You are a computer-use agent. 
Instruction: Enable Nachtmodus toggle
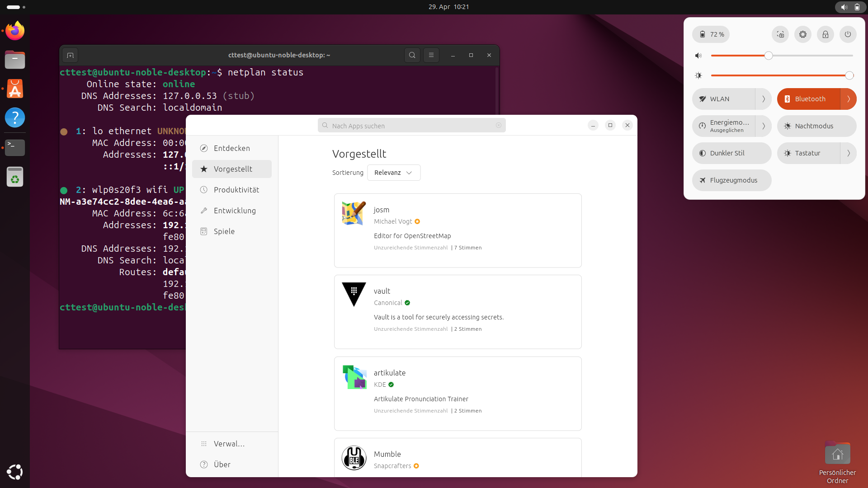(816, 126)
